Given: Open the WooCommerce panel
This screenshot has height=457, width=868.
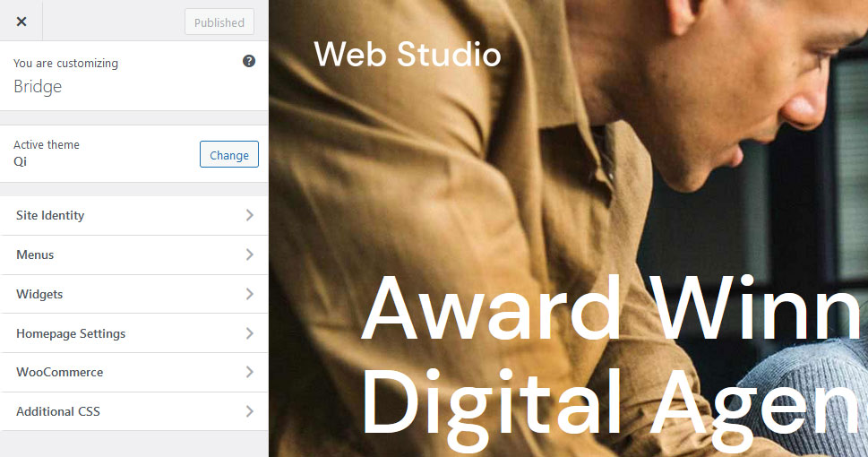Looking at the screenshot, I should [x=134, y=372].
